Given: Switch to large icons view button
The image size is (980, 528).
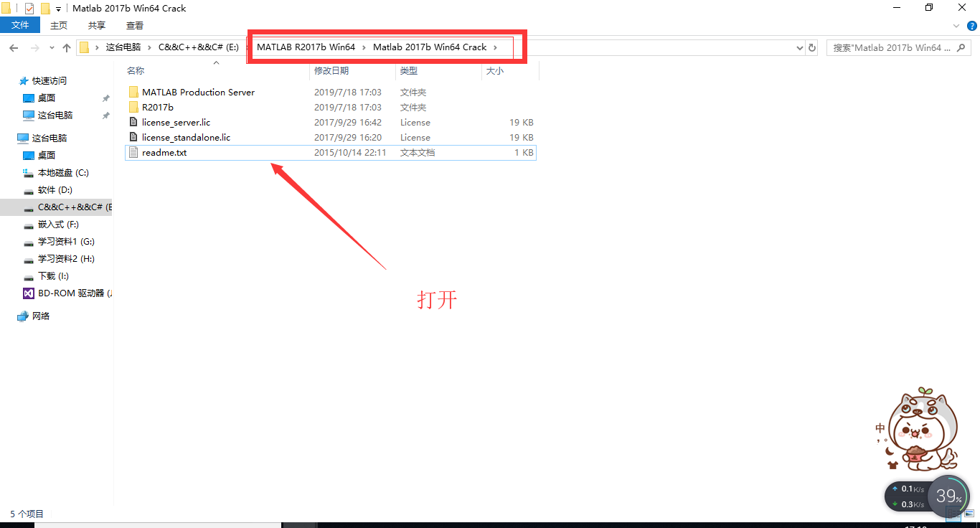Looking at the screenshot, I should tap(969, 514).
